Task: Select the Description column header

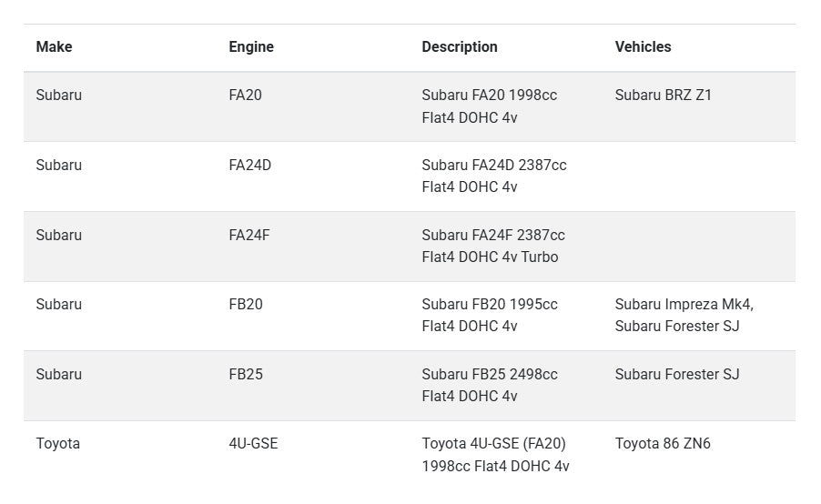Action: click(460, 47)
